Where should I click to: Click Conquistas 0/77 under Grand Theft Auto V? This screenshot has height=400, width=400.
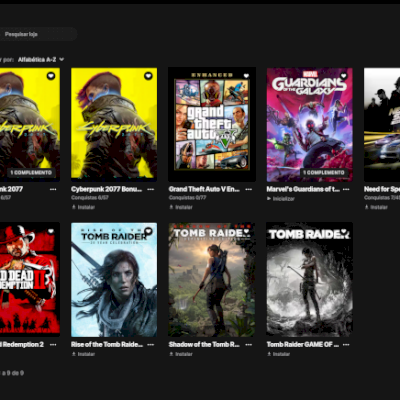coord(187,198)
